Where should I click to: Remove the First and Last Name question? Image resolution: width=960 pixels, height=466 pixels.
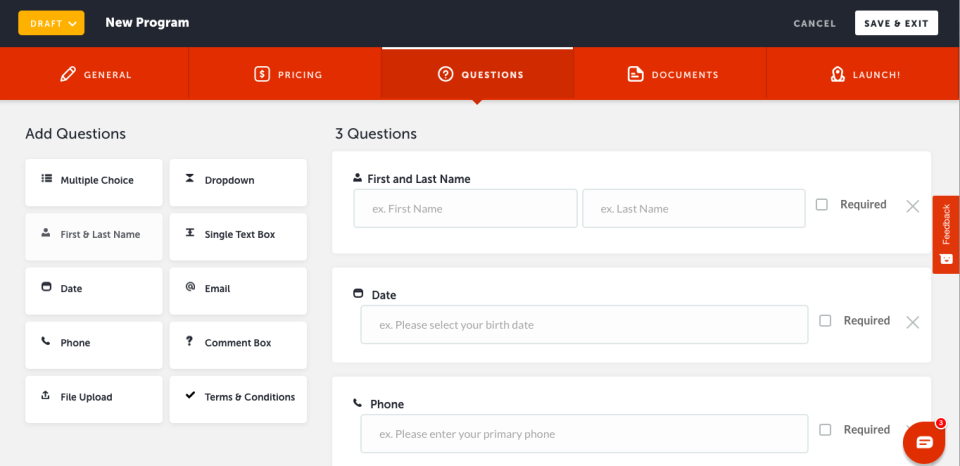pyautogui.click(x=912, y=206)
